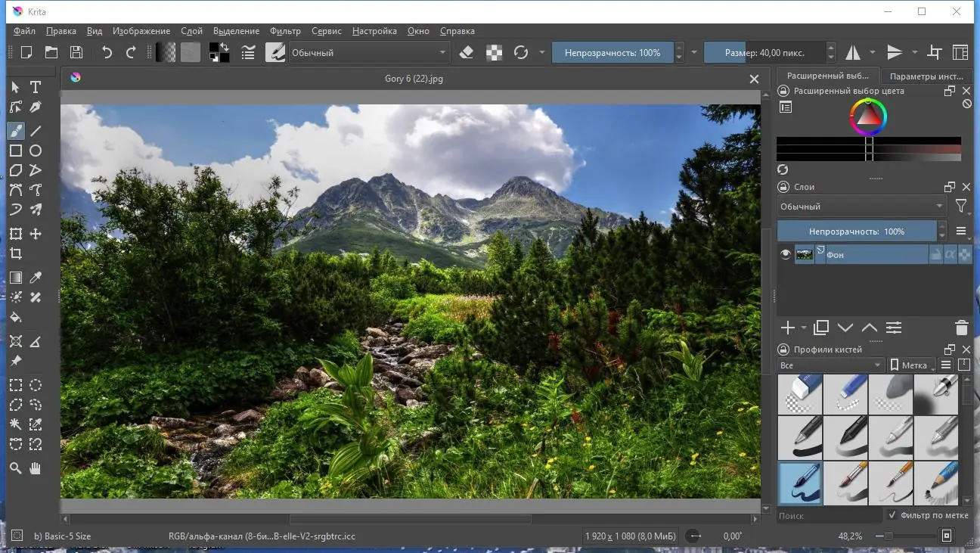This screenshot has width=980, height=553.
Task: Select the Freehand Brush tool
Action: 15,130
